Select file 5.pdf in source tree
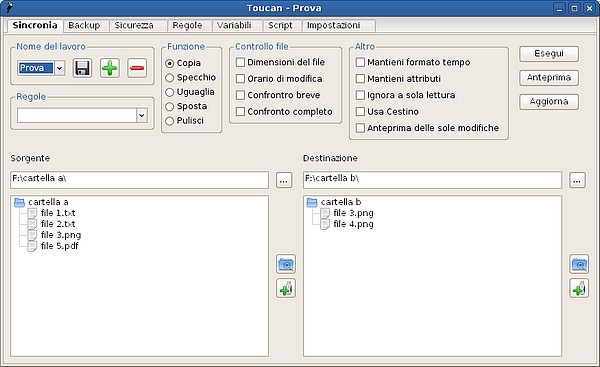Image resolution: width=600 pixels, height=367 pixels. pos(60,246)
